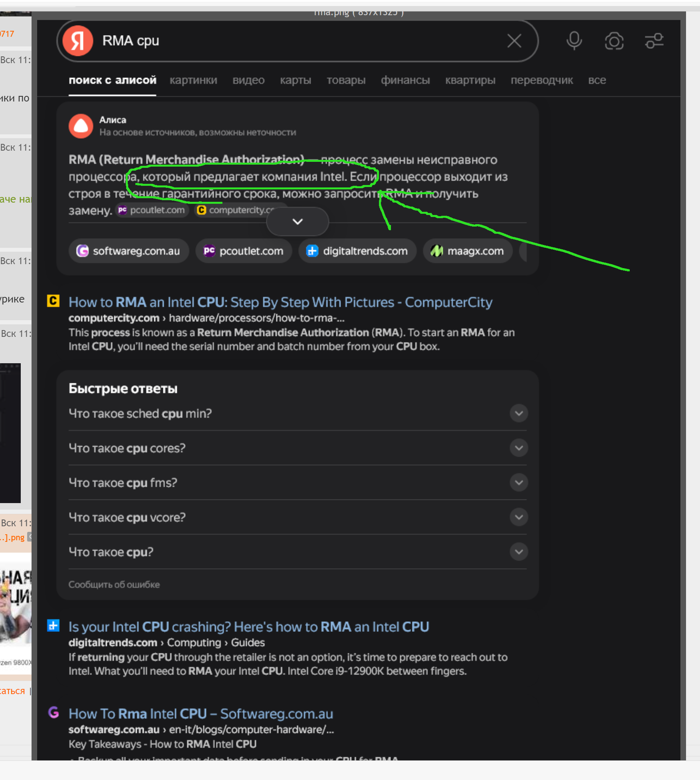Screen dimensions: 700x780
Task: Open the 'финансы' tab
Action: (405, 80)
